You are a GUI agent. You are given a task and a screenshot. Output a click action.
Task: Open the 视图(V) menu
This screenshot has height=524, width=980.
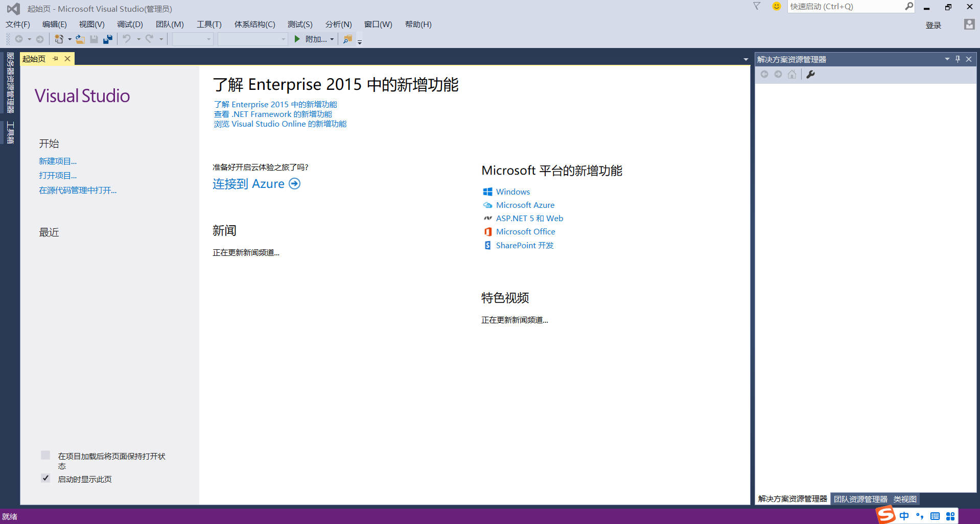point(92,25)
